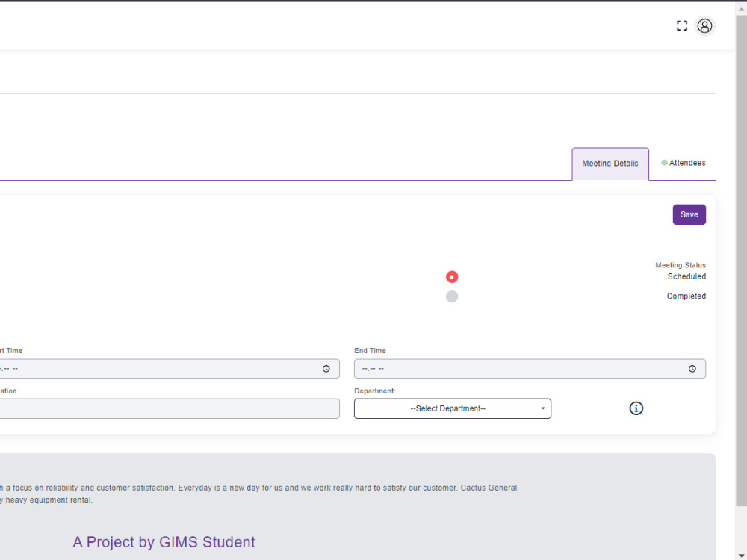Click the 'Department:' label
This screenshot has height=560, width=747.
coord(374,391)
